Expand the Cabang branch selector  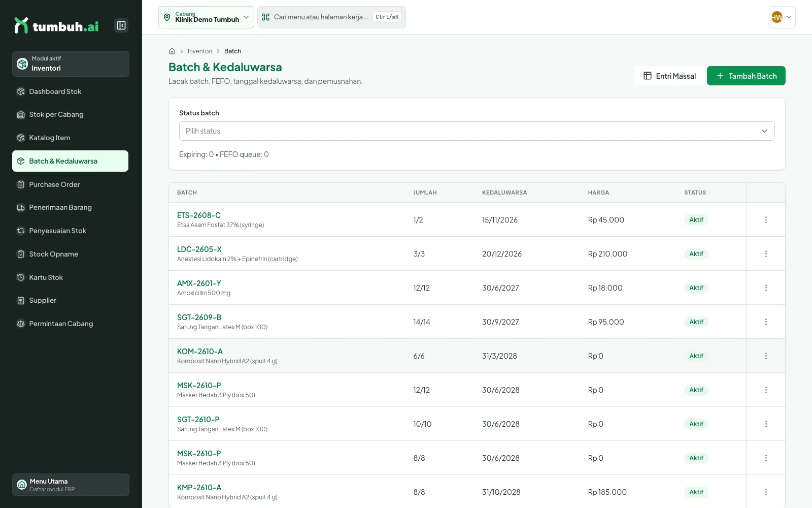point(206,17)
